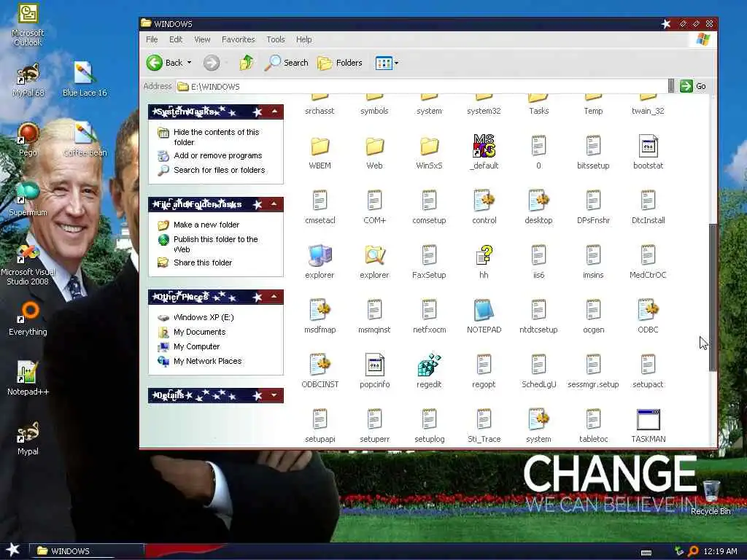
Task: Open My Network Places link
Action: point(207,361)
